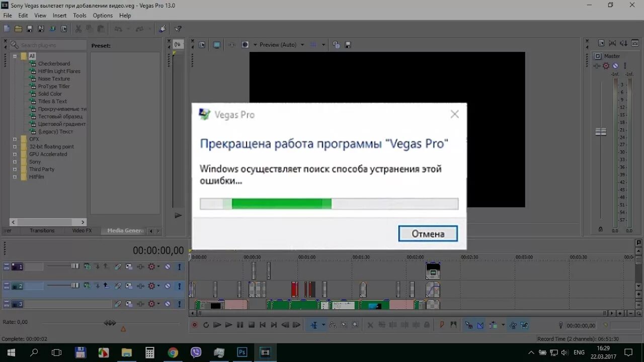Expand the HitFilm folder
This screenshot has height=362, width=644.
tap(15, 177)
